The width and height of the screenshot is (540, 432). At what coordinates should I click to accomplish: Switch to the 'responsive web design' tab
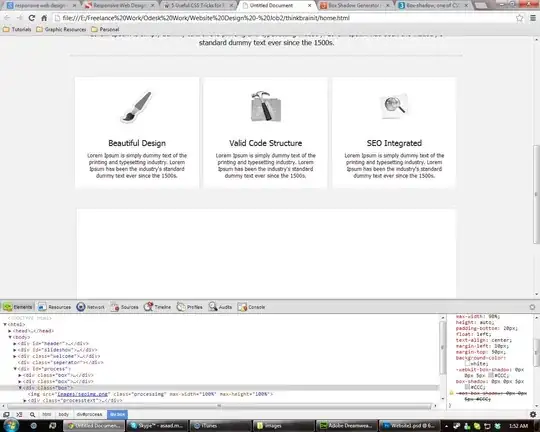pyautogui.click(x=41, y=6)
